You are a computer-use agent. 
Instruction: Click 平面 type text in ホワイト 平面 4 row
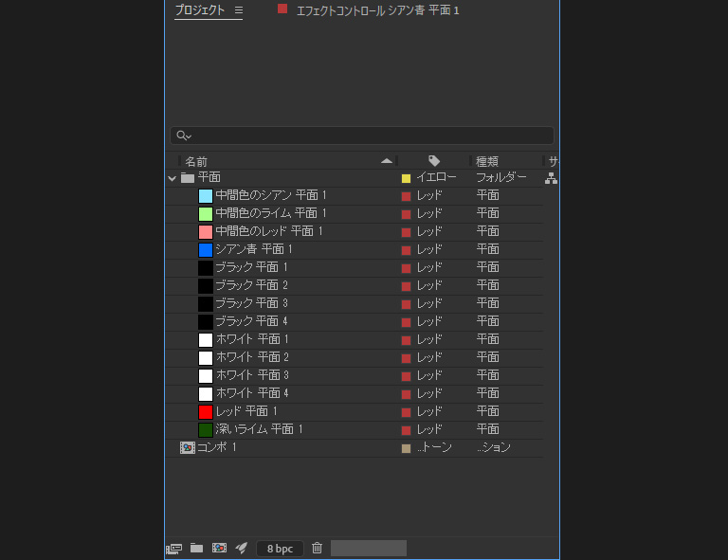(x=487, y=393)
